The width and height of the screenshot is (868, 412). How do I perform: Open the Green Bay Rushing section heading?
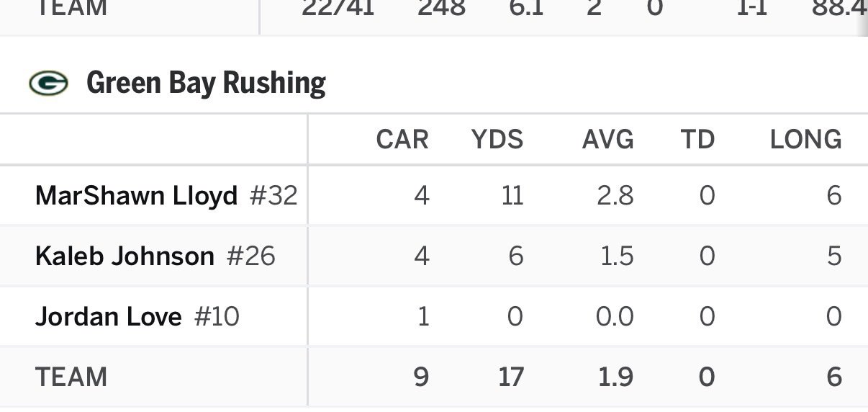point(206,84)
